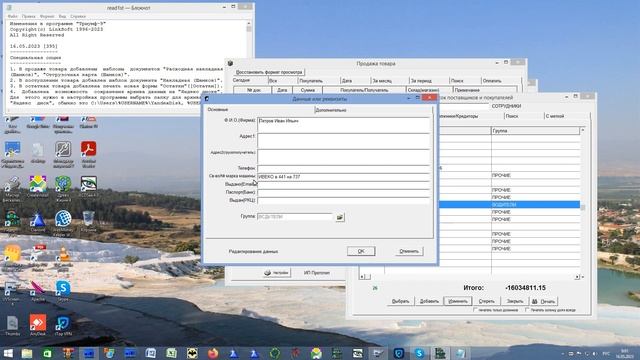Click the Группа field in dialog
Screen dimensions: 640x360
295,217
